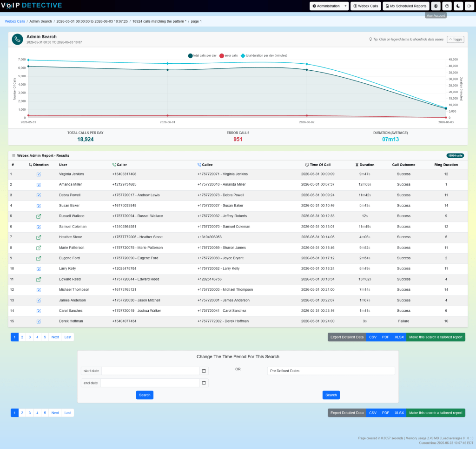Toggle total duration per day legend item

[x=264, y=55]
